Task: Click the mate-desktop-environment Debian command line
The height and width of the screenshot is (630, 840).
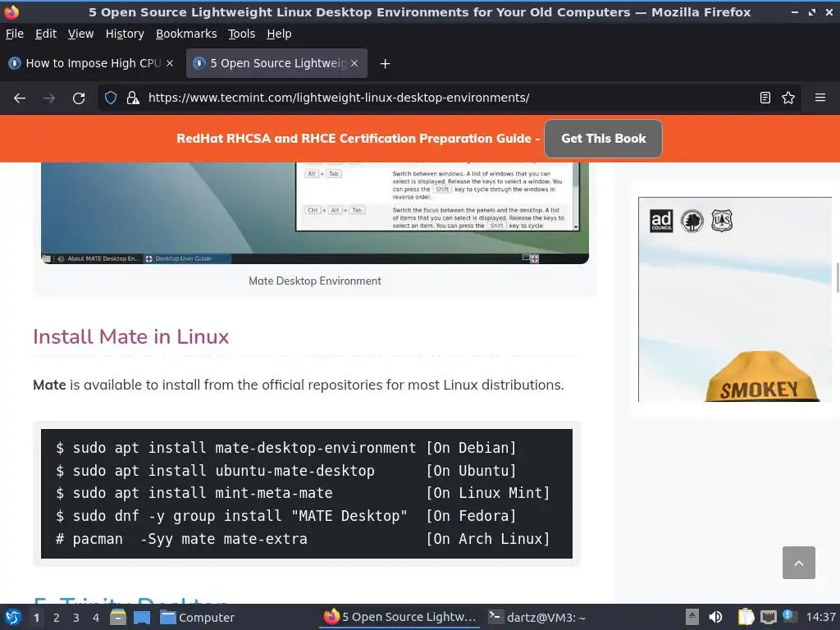Action: tap(286, 447)
